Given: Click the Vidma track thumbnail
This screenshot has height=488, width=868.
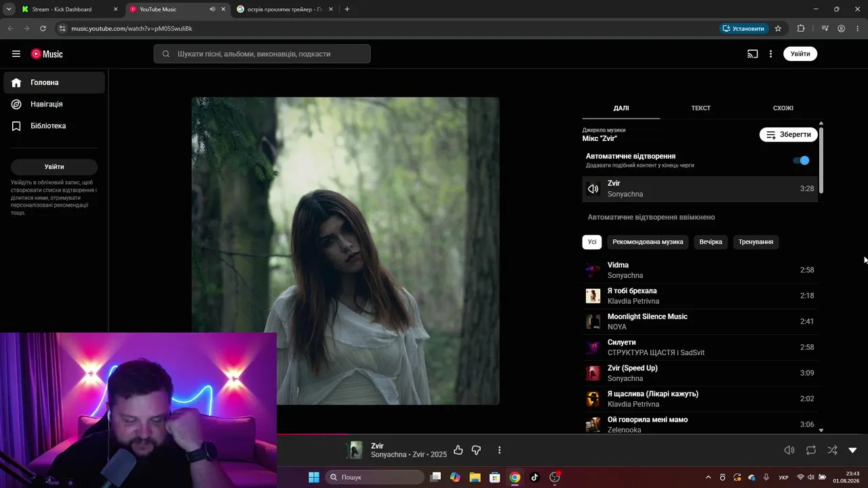Looking at the screenshot, I should (x=593, y=270).
